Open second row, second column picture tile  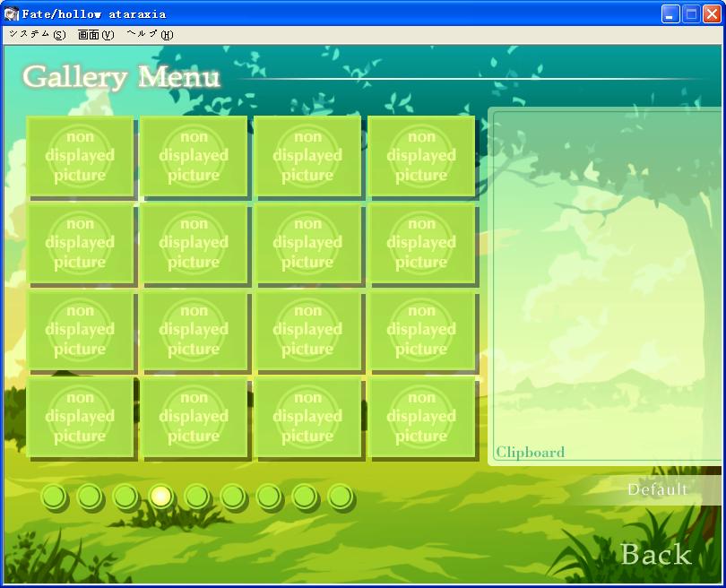(x=194, y=243)
